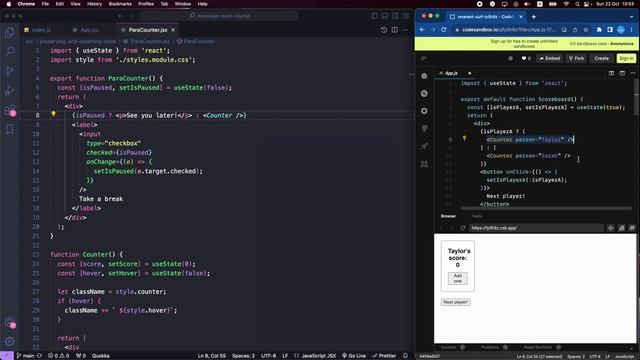The height and width of the screenshot is (360, 640).
Task: Open Chrome three-dot menu
Action: point(632,29)
